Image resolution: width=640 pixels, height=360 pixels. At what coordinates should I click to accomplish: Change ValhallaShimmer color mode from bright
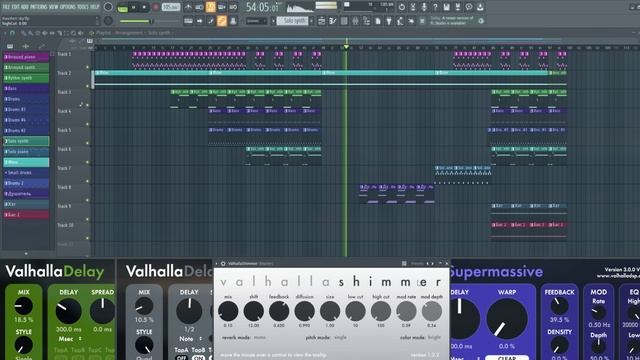(x=434, y=338)
